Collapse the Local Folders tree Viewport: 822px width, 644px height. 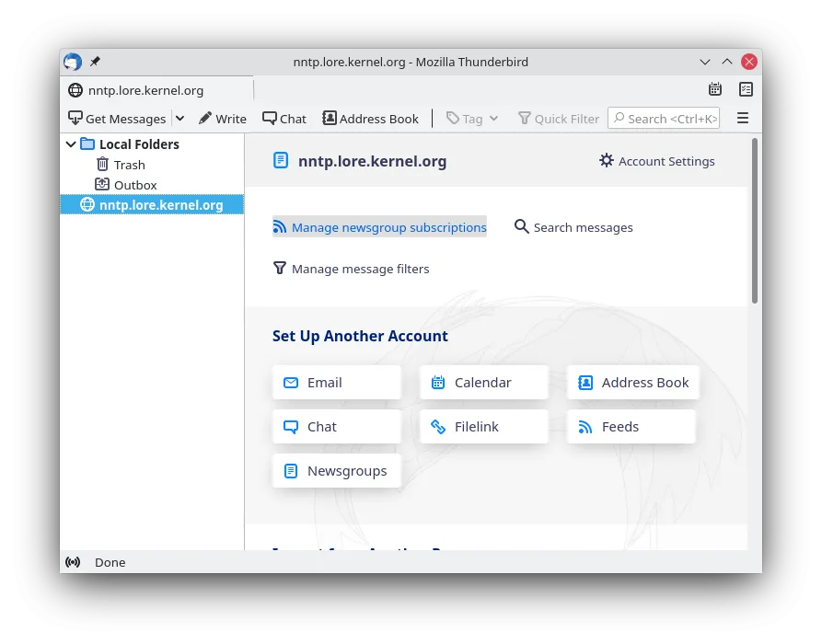[x=71, y=144]
